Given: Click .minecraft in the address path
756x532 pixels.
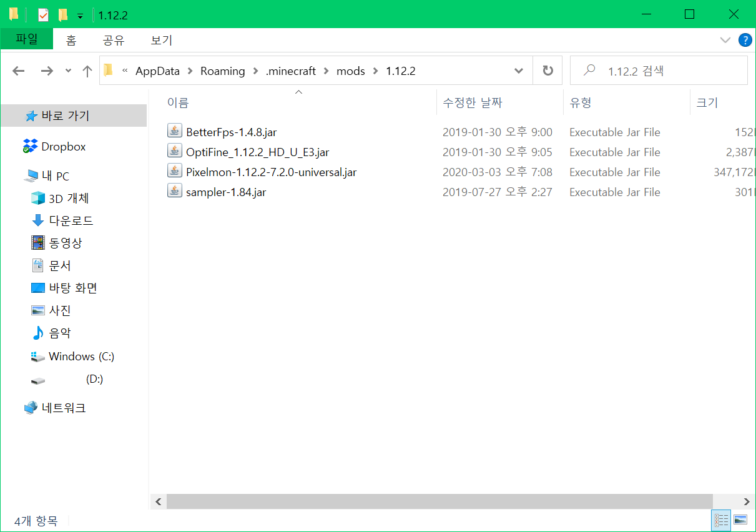Looking at the screenshot, I should tap(291, 71).
